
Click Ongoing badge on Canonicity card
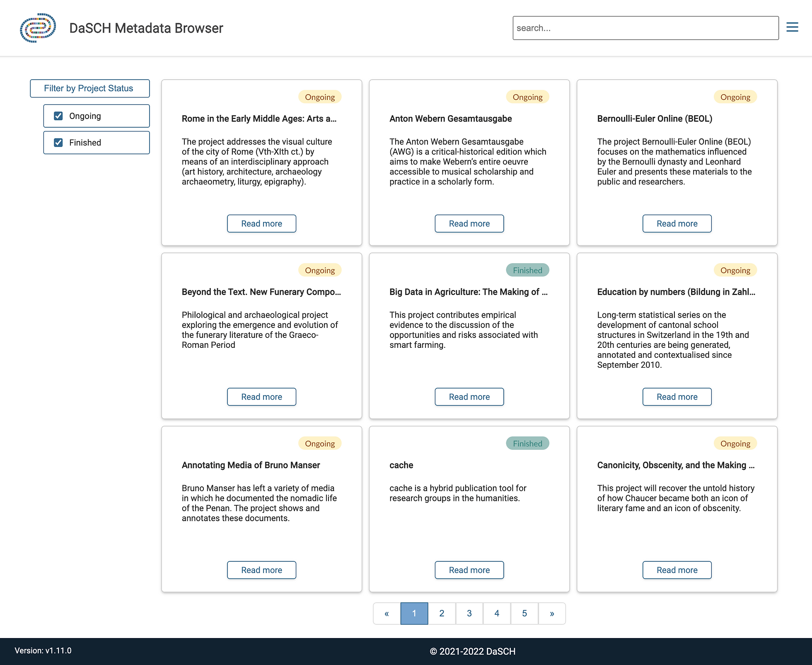735,444
